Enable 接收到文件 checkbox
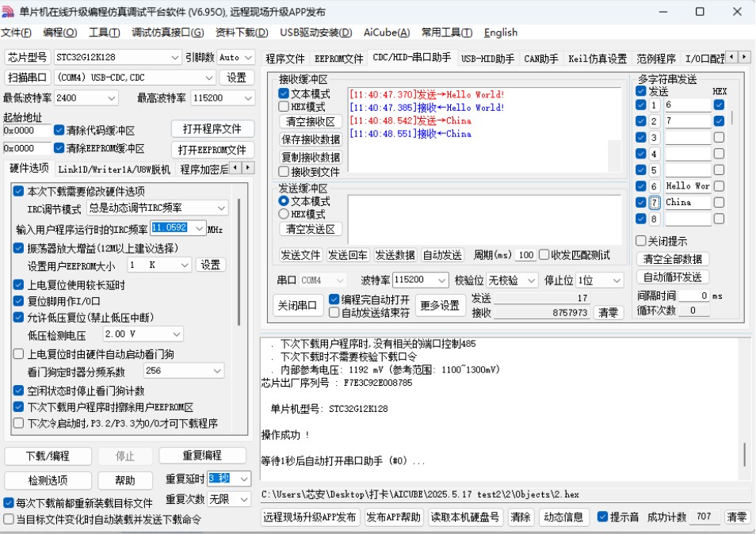This screenshot has height=534, width=756. point(284,172)
